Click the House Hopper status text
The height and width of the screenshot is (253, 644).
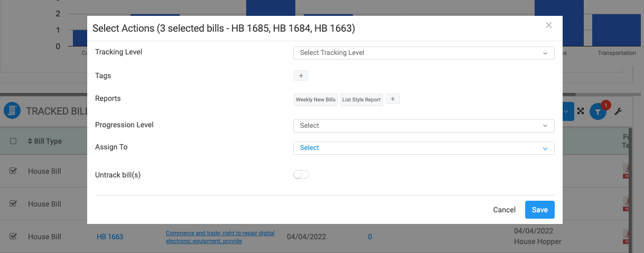538,241
